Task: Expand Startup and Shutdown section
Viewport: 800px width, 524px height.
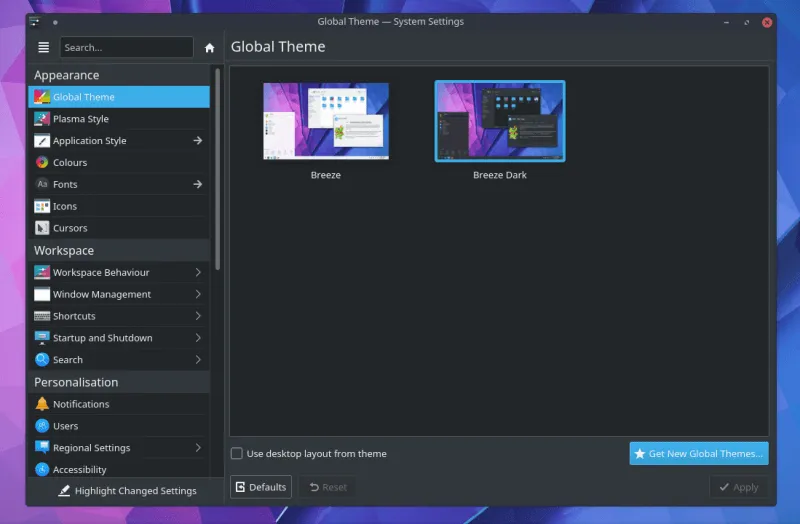Action: tap(198, 338)
